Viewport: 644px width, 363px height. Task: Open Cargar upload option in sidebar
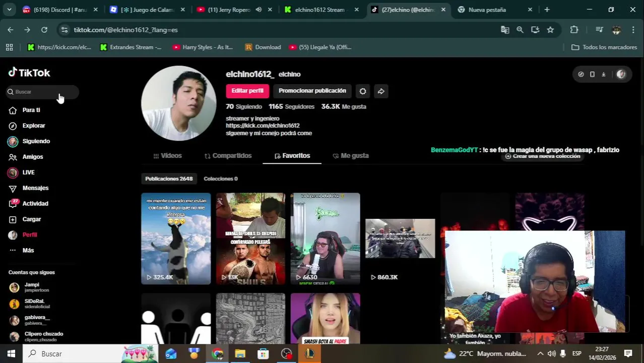[31, 219]
